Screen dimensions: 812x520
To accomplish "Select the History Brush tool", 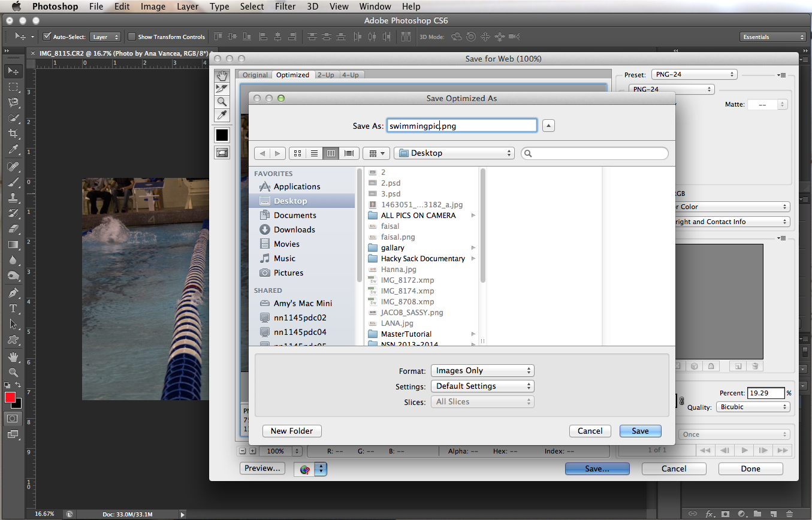I will pyautogui.click(x=13, y=213).
